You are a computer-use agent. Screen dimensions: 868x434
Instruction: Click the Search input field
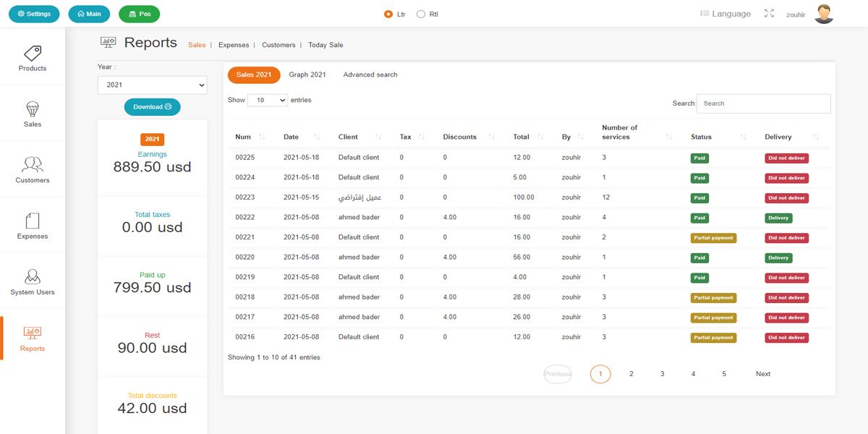pyautogui.click(x=763, y=103)
